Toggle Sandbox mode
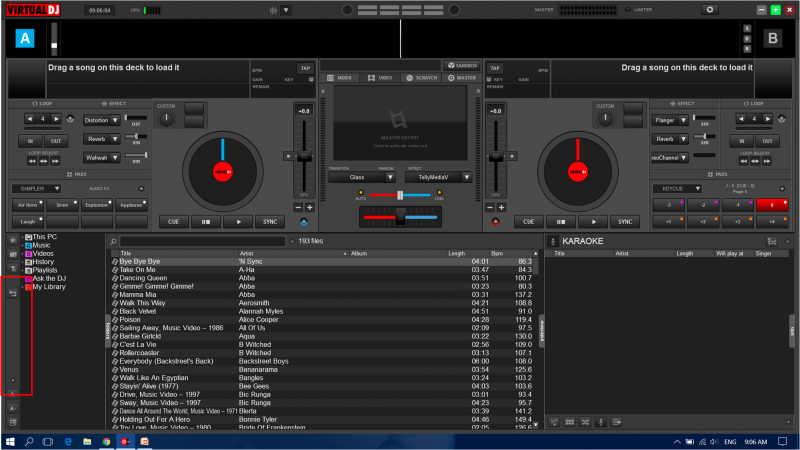This screenshot has width=800, height=450. [x=462, y=65]
